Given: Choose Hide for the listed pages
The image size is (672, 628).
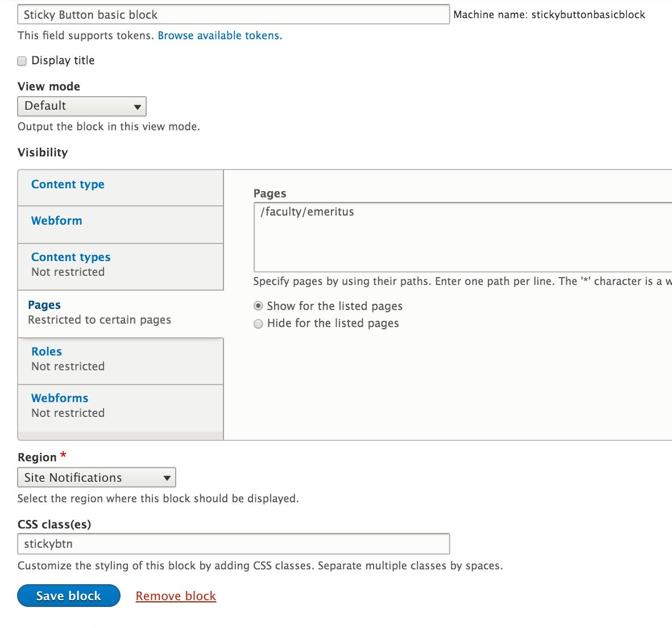Looking at the screenshot, I should coord(259,323).
